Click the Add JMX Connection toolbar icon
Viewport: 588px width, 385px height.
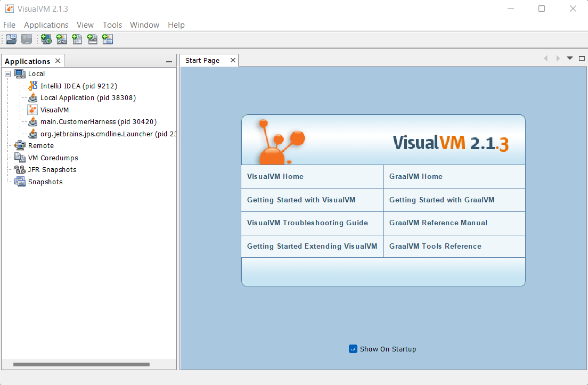click(x=62, y=39)
